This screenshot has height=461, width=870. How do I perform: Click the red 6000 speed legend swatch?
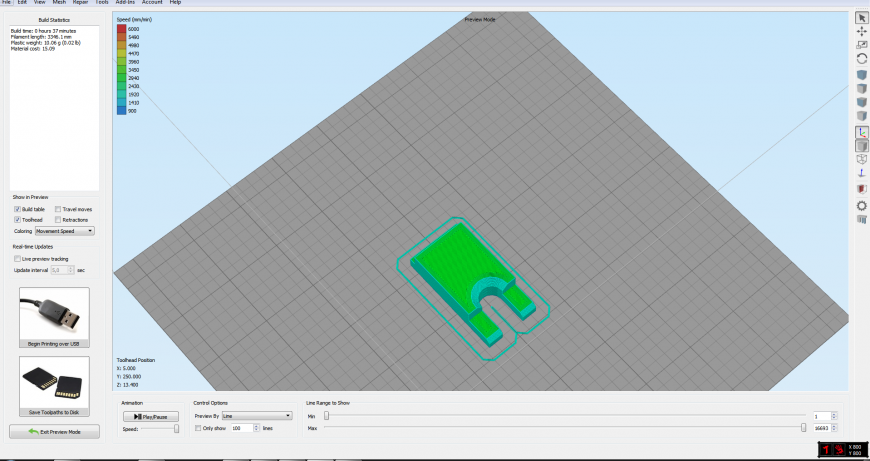pos(122,29)
